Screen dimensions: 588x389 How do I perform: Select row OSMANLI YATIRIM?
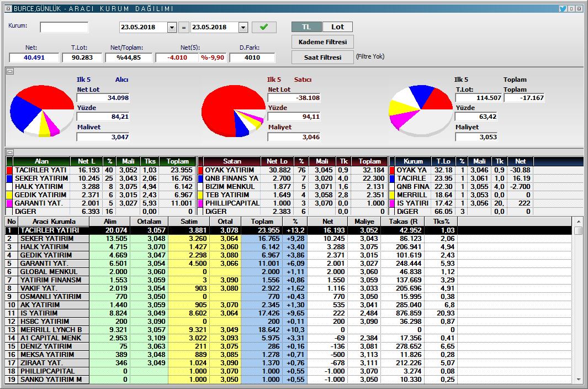coord(288,296)
